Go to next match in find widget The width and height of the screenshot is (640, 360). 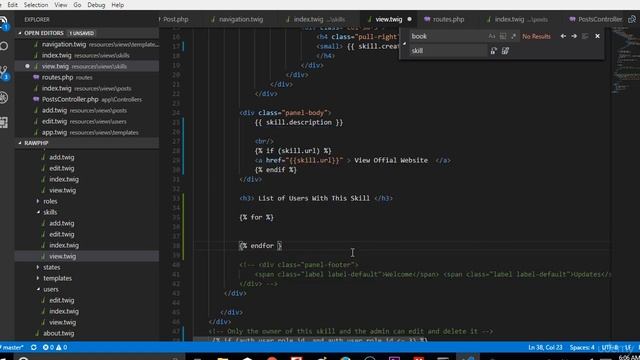coord(574,36)
